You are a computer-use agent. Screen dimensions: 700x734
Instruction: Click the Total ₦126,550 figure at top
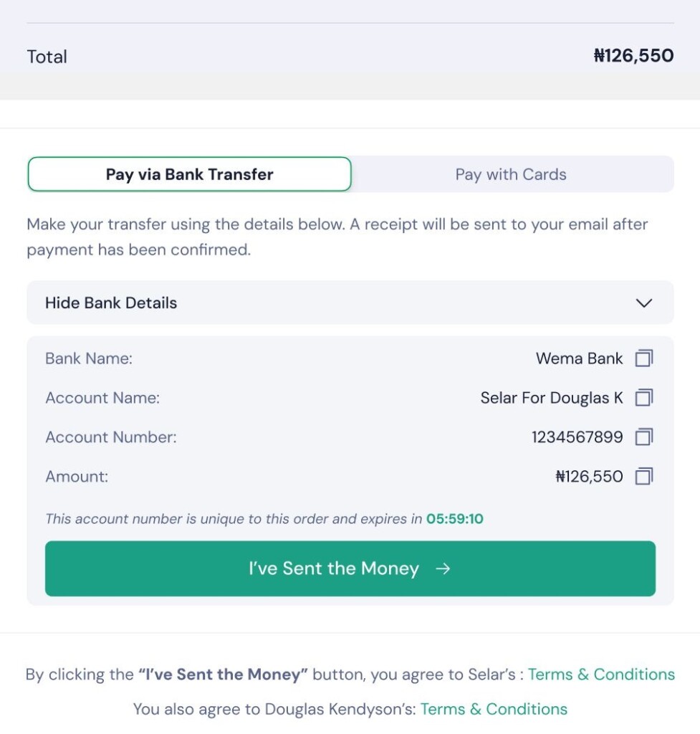pos(633,56)
